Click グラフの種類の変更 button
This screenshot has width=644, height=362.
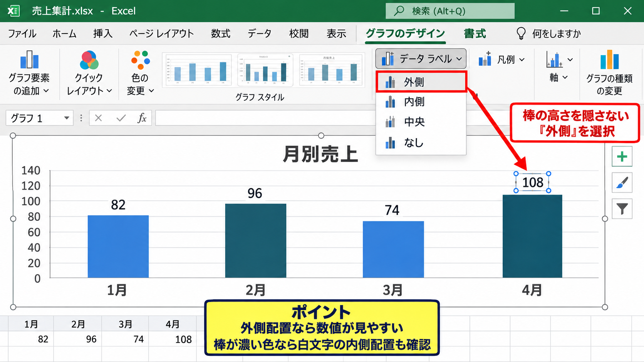click(609, 73)
